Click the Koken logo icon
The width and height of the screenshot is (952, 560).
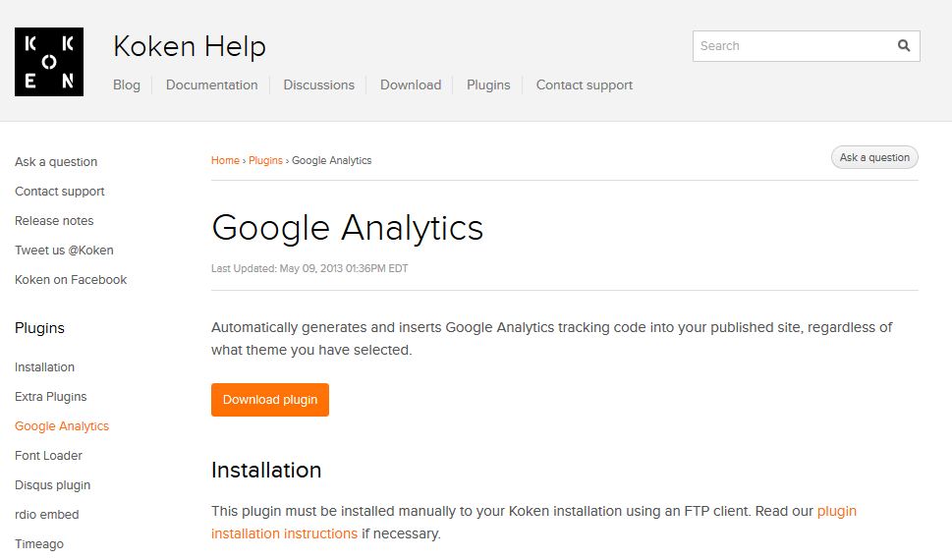49,62
